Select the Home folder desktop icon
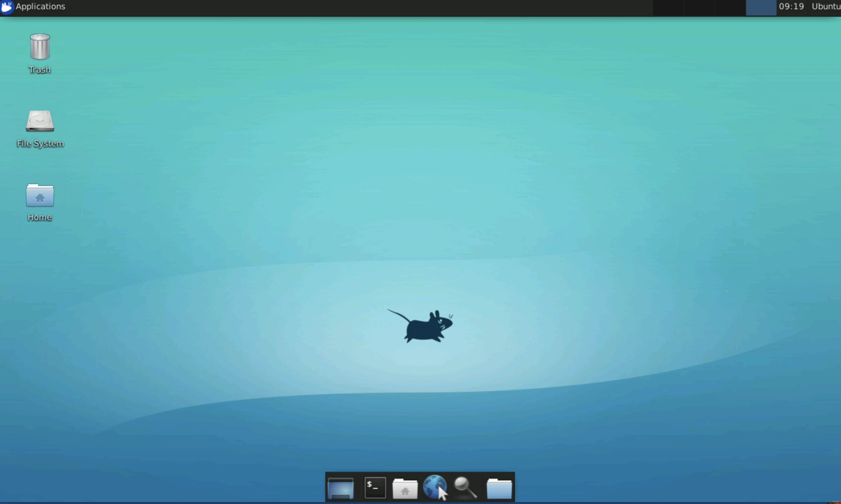The width and height of the screenshot is (841, 504). [40, 195]
